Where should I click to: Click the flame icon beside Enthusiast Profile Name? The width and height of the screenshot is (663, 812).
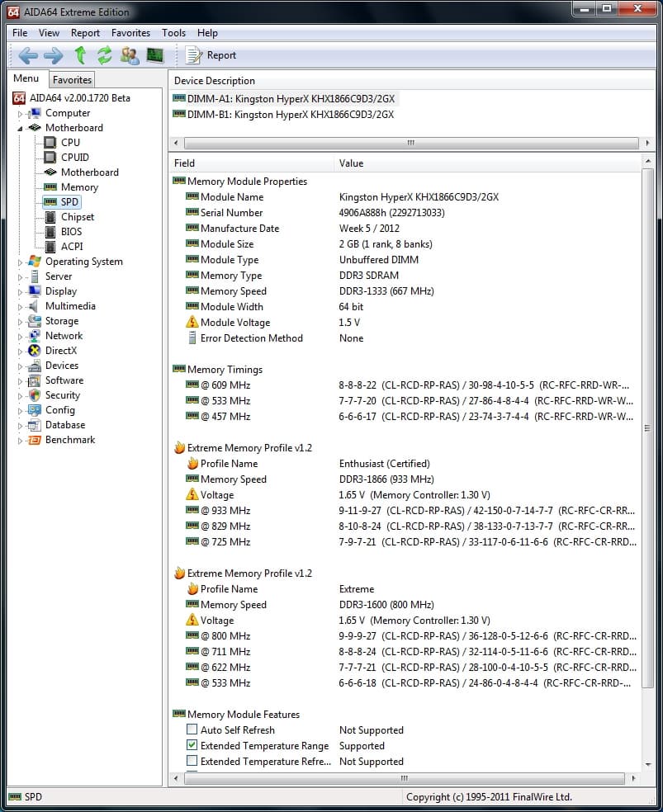[x=192, y=463]
